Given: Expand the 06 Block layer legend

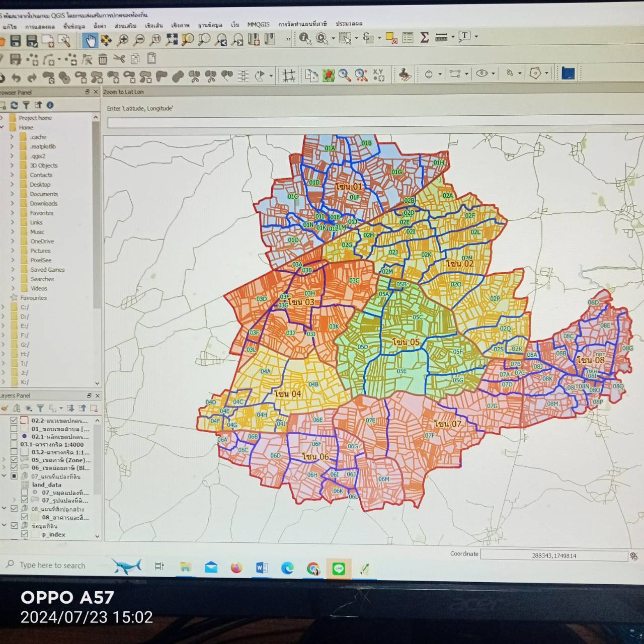Looking at the screenshot, I should pyautogui.click(x=5, y=468).
